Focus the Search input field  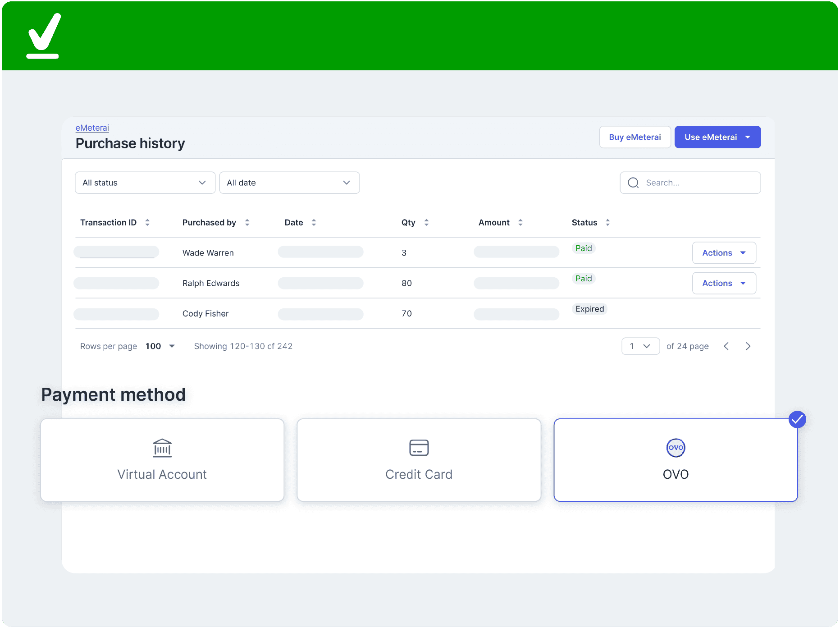click(690, 183)
